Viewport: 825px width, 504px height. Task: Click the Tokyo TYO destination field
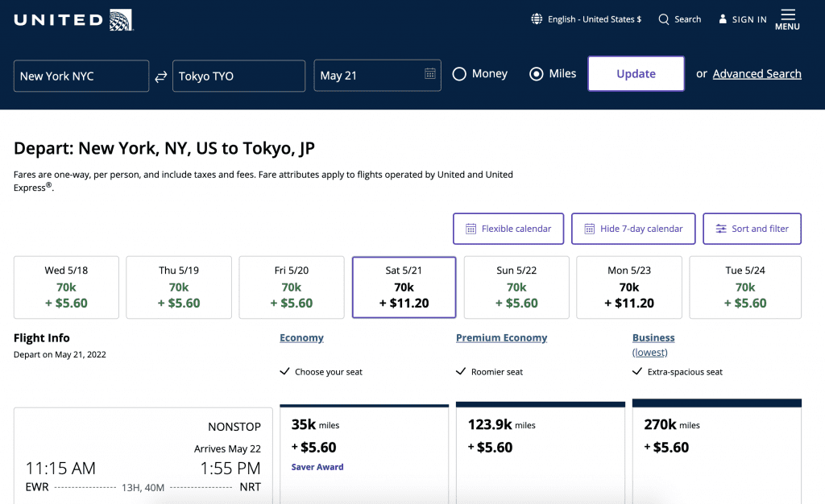pos(238,76)
